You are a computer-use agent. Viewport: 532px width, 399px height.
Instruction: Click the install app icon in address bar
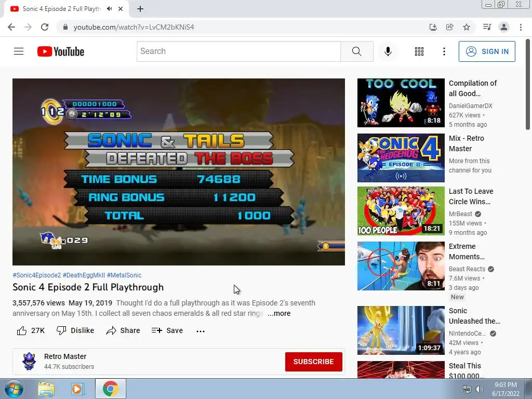coord(433,27)
